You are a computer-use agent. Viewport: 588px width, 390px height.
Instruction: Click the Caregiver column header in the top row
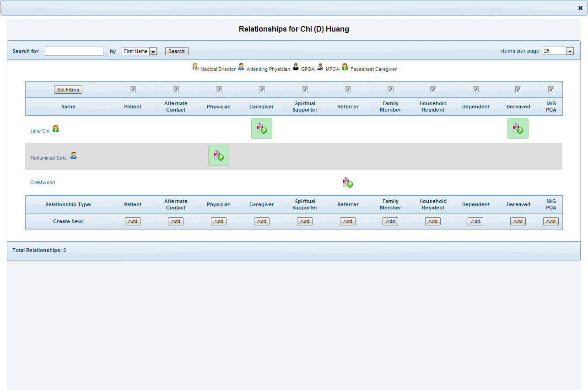pos(262,107)
